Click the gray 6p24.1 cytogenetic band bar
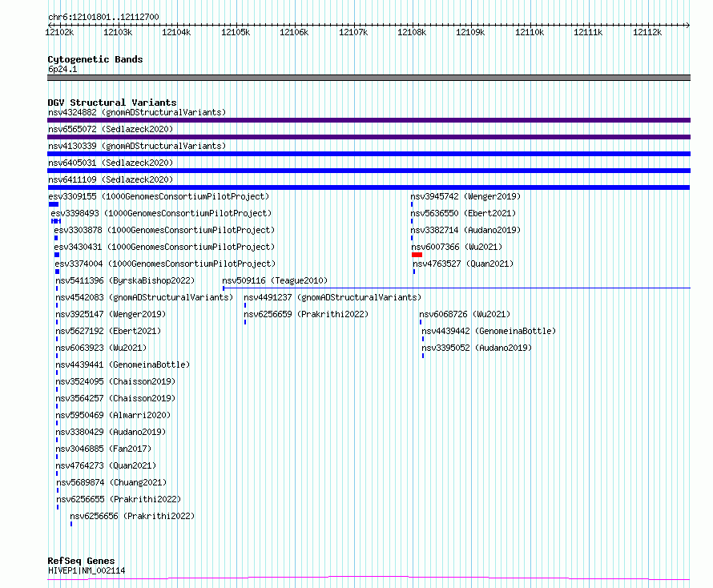 click(x=369, y=78)
